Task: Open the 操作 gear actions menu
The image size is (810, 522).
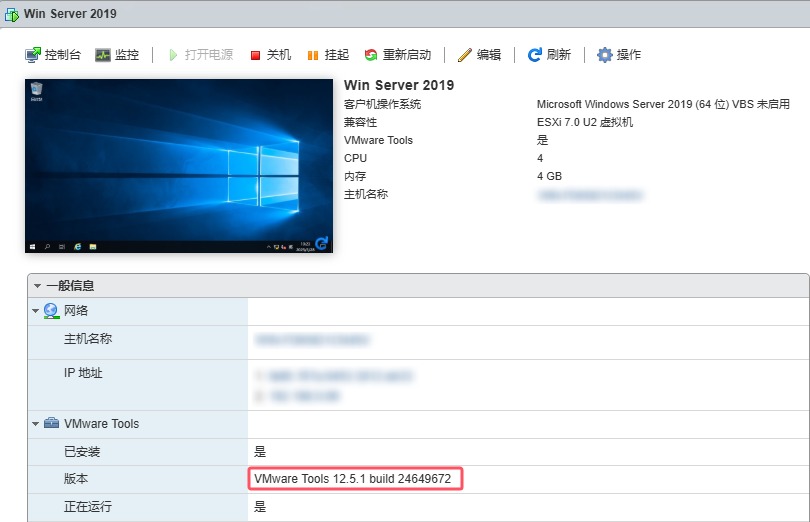Action: click(604, 55)
